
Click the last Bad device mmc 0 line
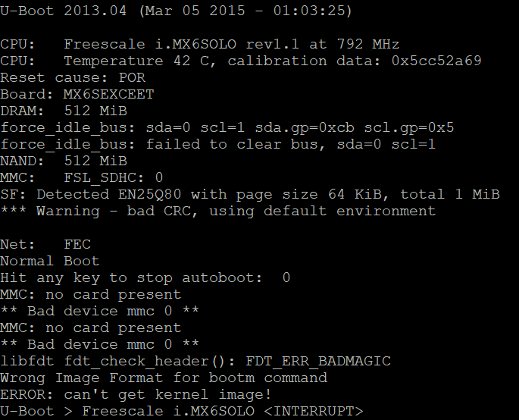point(99,344)
